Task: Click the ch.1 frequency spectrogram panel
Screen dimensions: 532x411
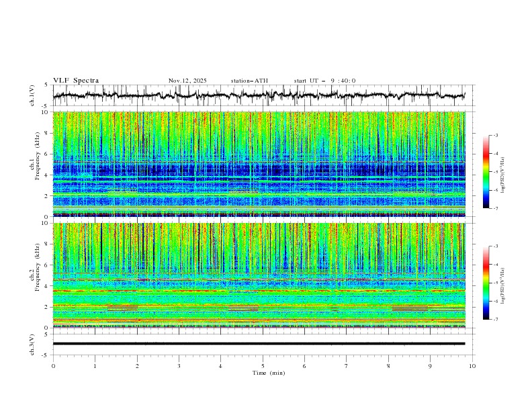Action: click(259, 164)
